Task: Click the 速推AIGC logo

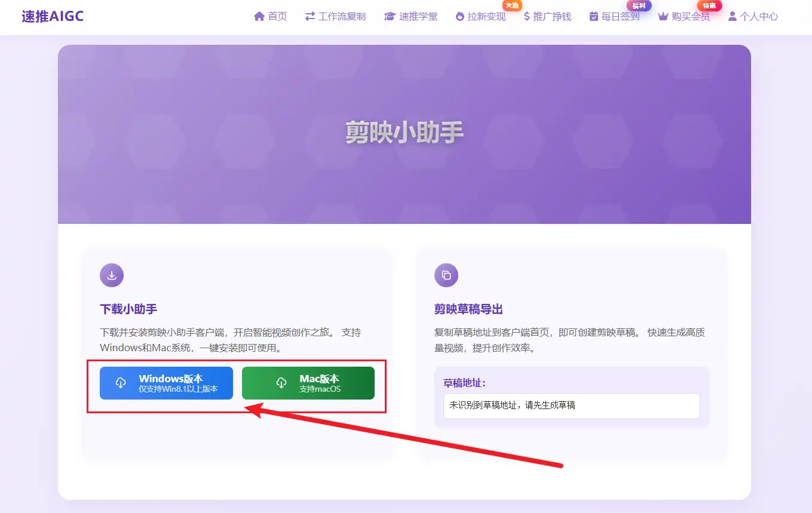Action: [x=53, y=16]
